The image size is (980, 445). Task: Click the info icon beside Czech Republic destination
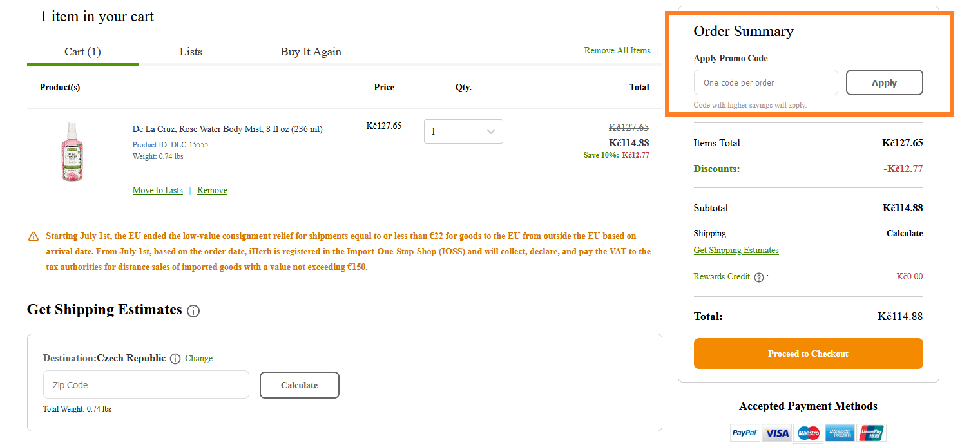coord(175,359)
